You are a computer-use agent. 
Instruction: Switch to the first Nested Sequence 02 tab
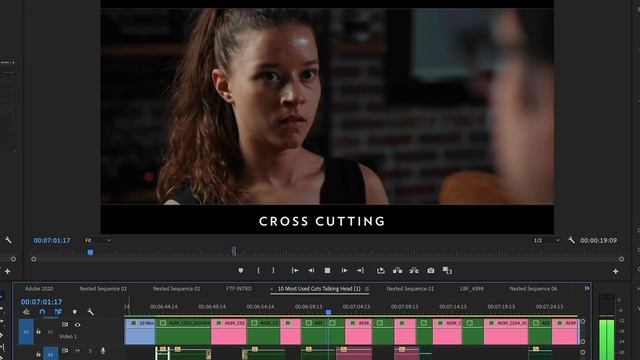(103, 289)
